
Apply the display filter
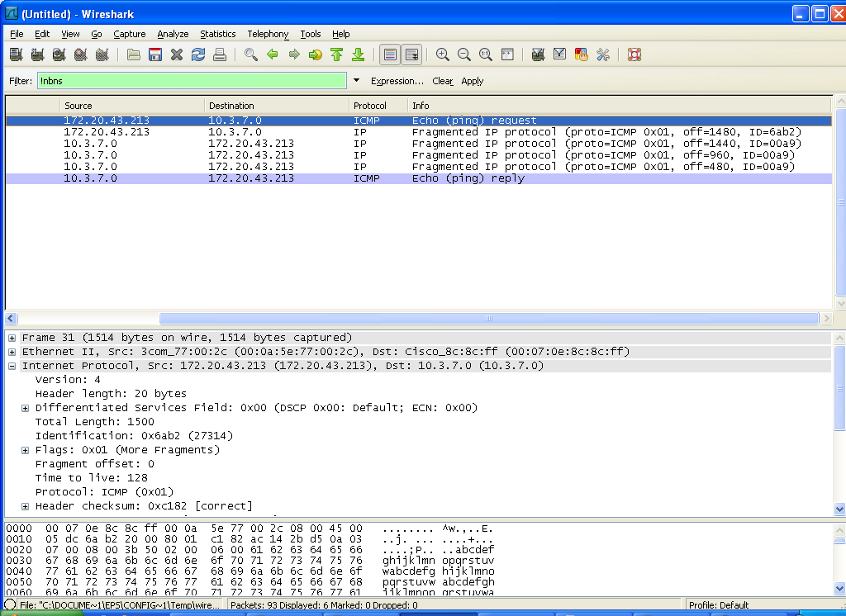472,81
